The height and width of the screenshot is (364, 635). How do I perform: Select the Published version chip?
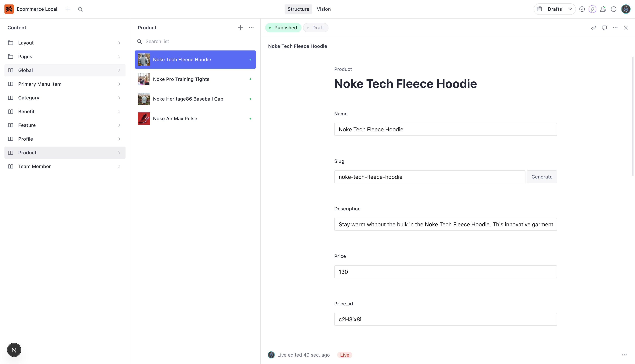pyautogui.click(x=283, y=27)
